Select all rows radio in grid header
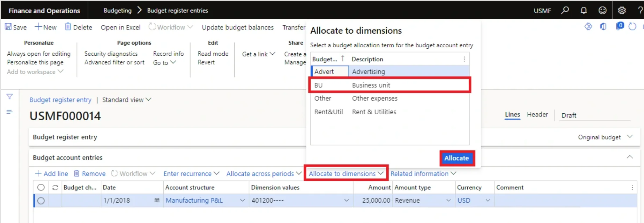644x223 pixels. [x=41, y=187]
